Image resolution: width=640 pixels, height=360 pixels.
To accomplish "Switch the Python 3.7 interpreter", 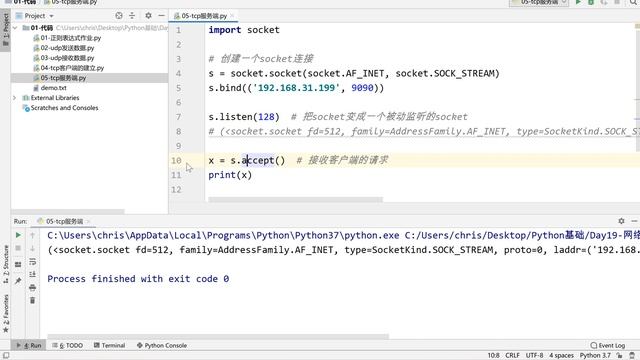I will pyautogui.click(x=595, y=356).
